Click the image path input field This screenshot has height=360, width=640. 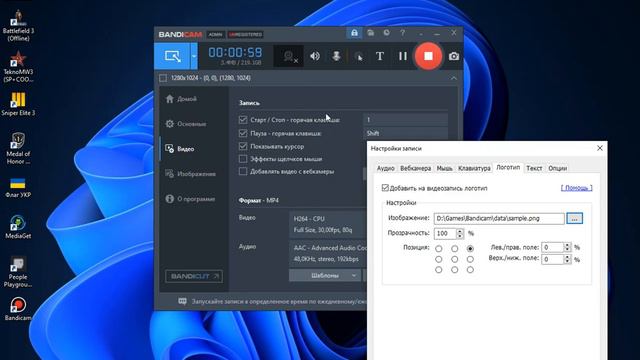pos(499,218)
